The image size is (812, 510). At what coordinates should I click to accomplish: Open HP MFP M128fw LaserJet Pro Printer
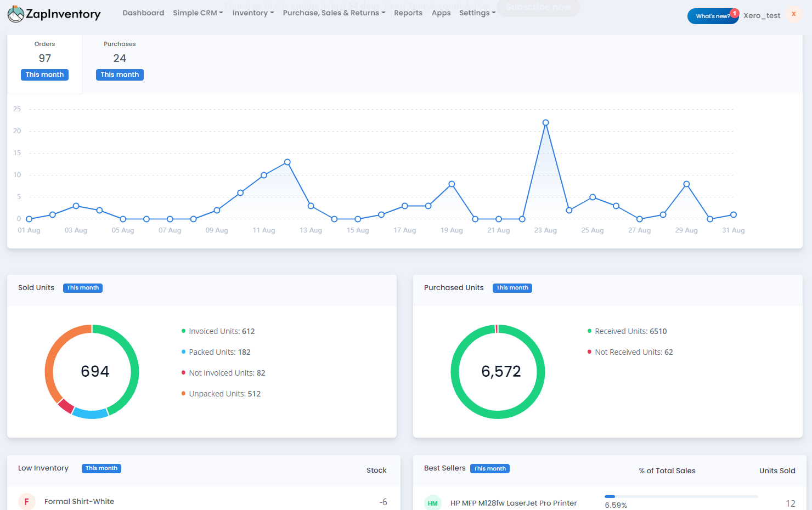[514, 503]
